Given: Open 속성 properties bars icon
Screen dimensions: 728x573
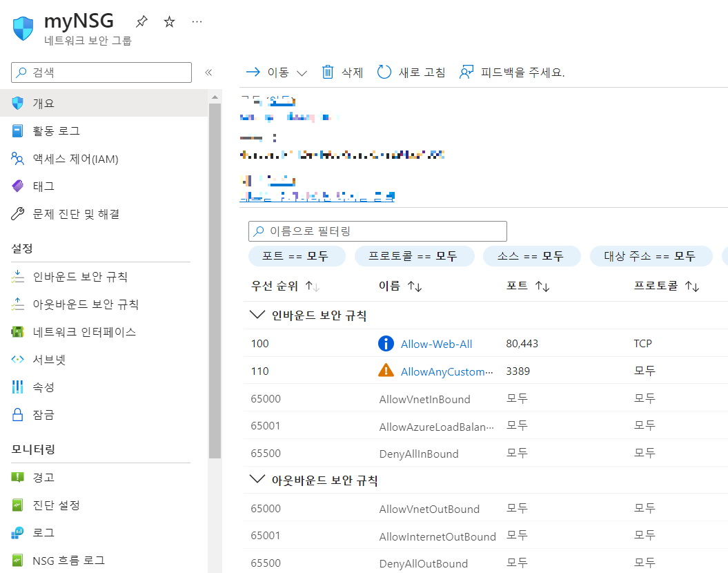Looking at the screenshot, I should point(18,387).
